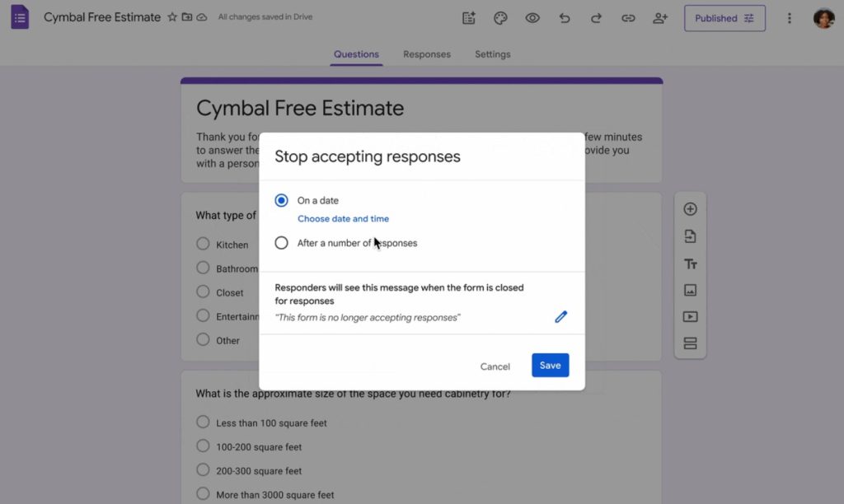Screen dimensions: 844x504
Task: Click the undo arrow icon
Action: pyautogui.click(x=565, y=18)
